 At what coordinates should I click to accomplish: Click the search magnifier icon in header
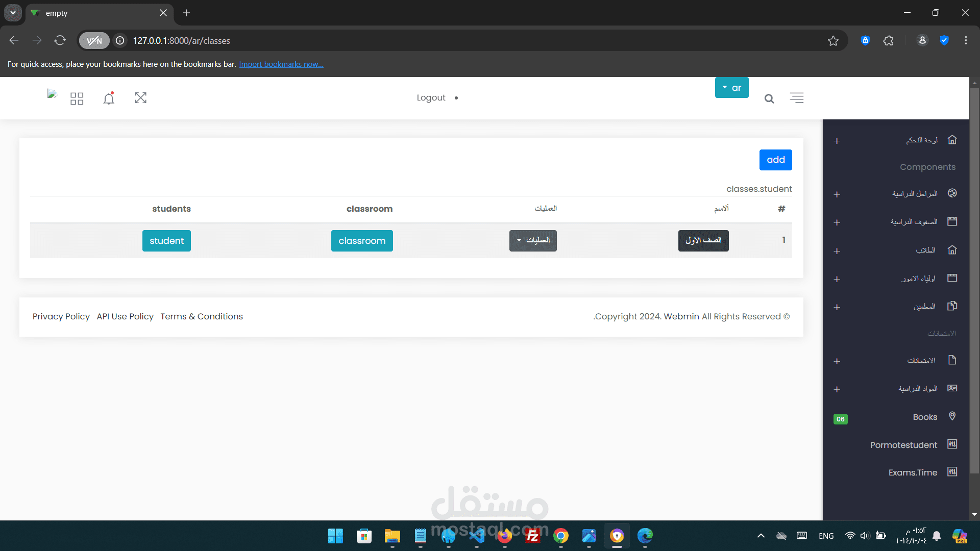769,98
